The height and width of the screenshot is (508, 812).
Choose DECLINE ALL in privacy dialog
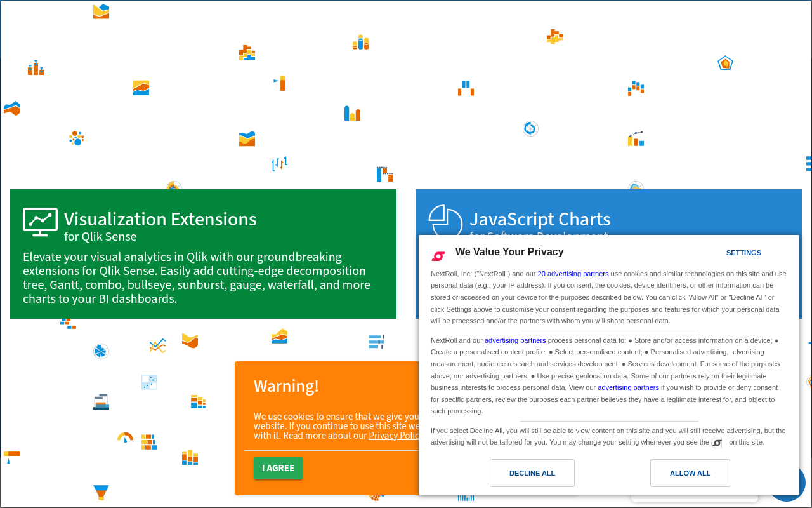coord(532,473)
